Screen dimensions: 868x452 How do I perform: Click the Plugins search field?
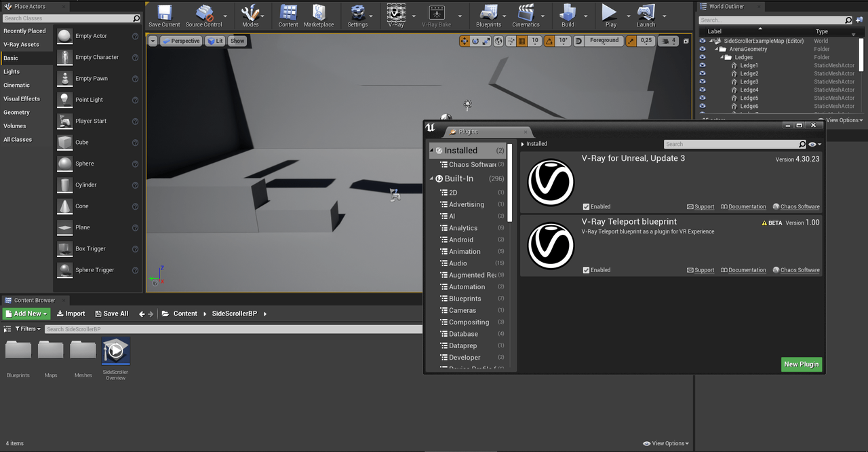point(735,144)
